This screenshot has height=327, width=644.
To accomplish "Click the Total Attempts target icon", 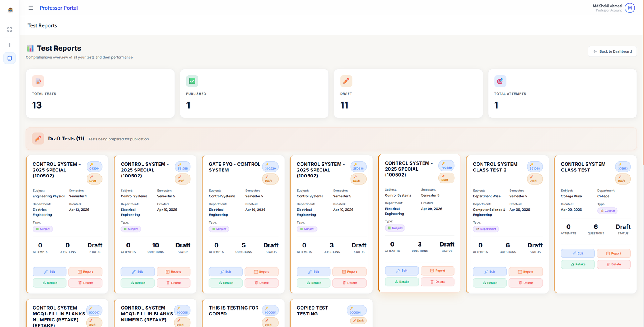I will (x=500, y=81).
